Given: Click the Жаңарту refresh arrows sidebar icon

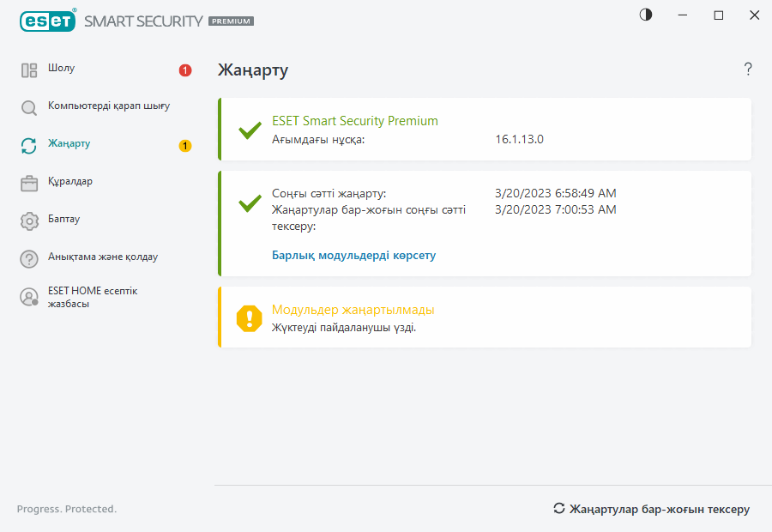Looking at the screenshot, I should click(x=29, y=146).
